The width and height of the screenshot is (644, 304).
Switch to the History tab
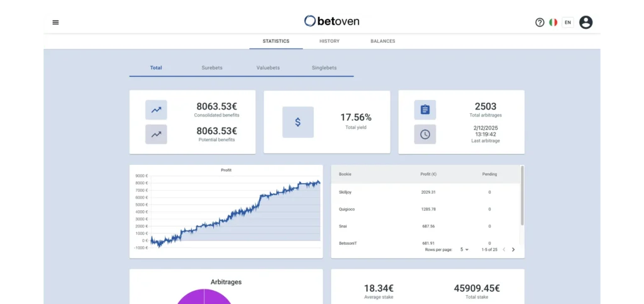[329, 41]
